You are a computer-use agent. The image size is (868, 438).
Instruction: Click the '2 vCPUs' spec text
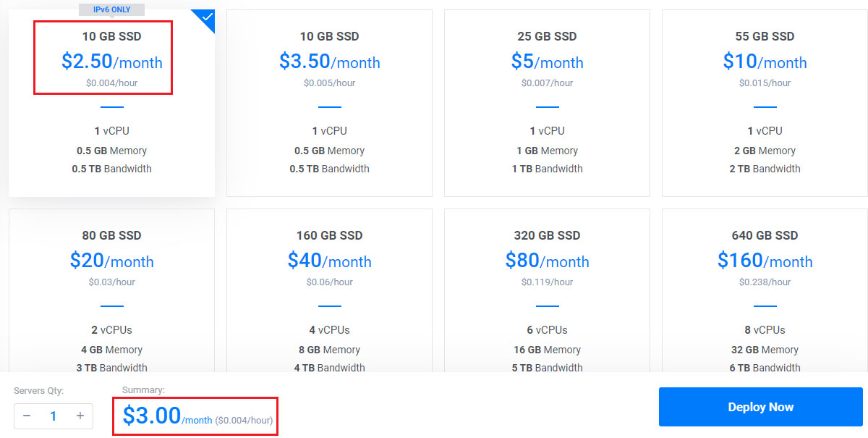pos(111,330)
